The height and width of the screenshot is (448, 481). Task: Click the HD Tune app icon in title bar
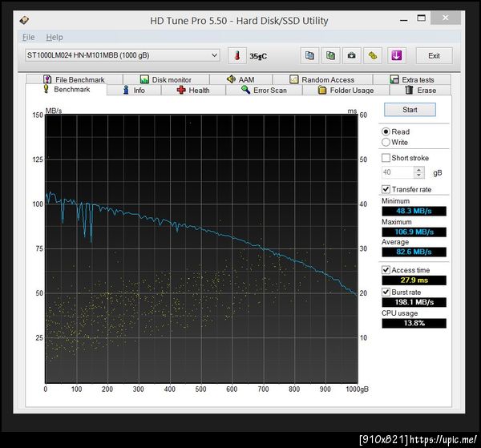click(24, 21)
